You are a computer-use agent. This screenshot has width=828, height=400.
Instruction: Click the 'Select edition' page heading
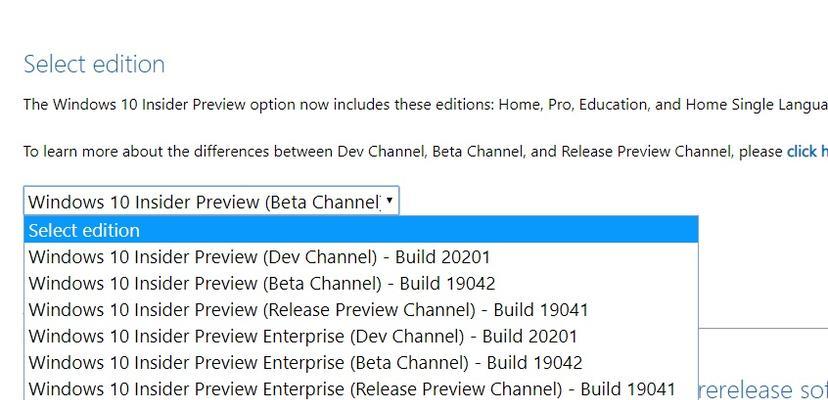click(95, 64)
